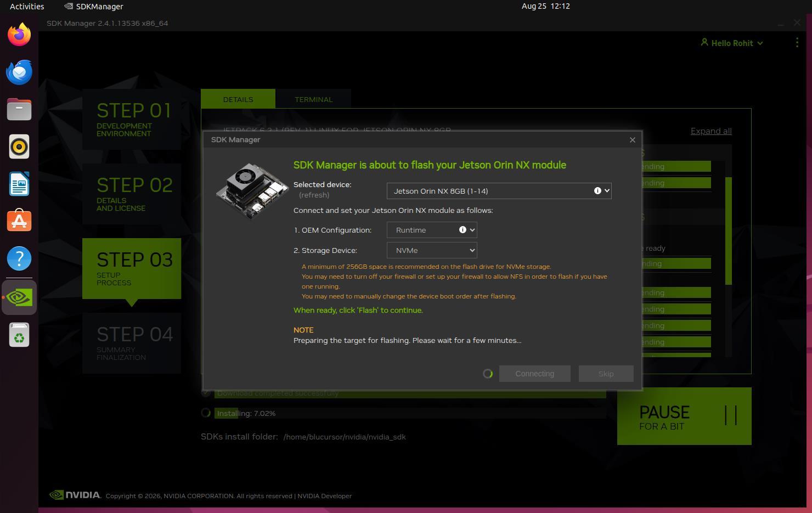Launch LibreOffice Writer from the dock

(x=19, y=184)
